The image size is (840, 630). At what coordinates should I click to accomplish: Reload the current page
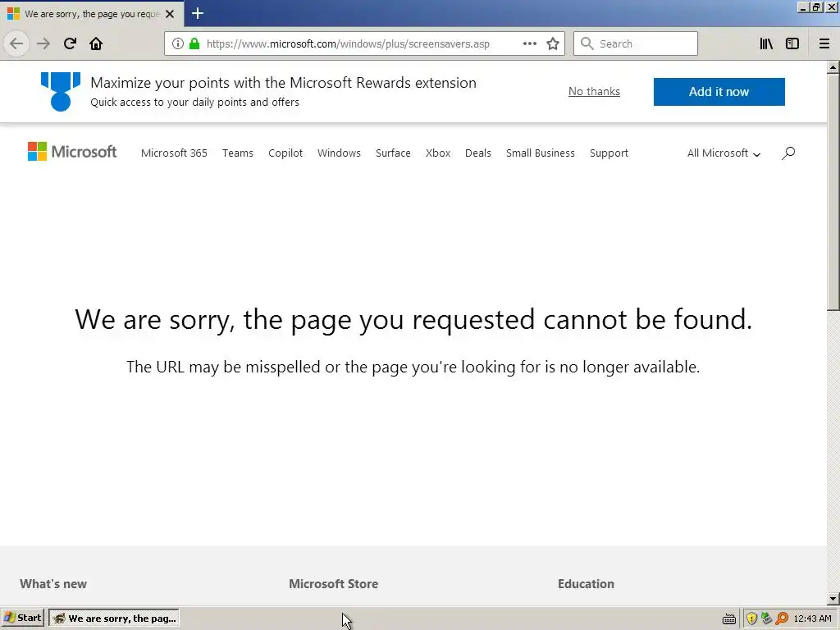point(70,43)
